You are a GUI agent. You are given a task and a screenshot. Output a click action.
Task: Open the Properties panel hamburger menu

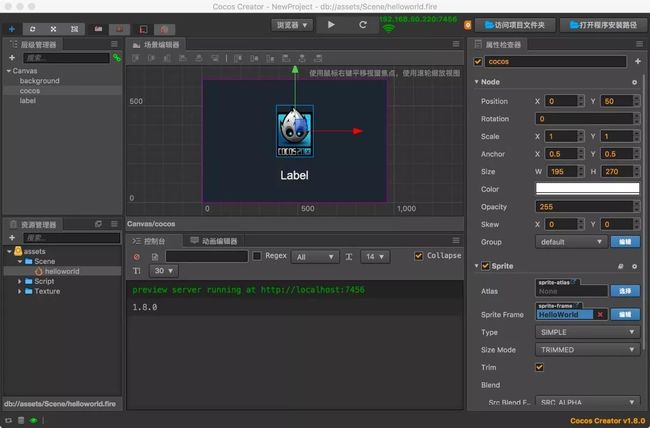coord(639,44)
